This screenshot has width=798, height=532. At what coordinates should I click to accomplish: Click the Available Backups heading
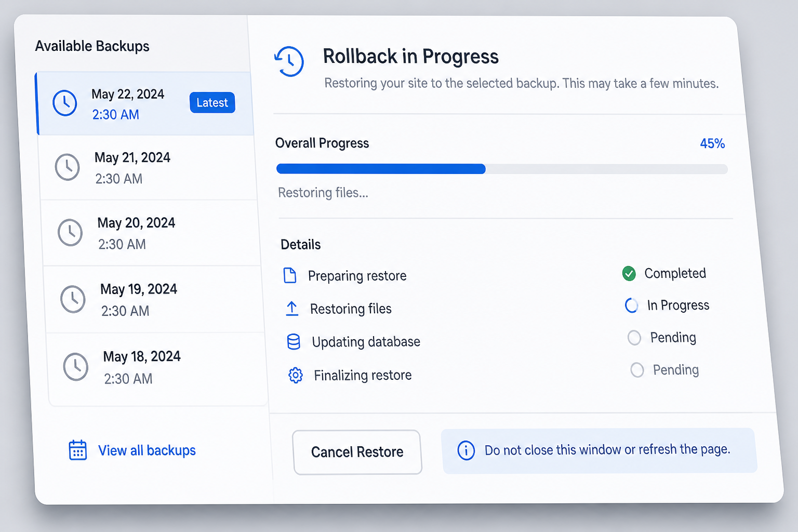point(92,46)
